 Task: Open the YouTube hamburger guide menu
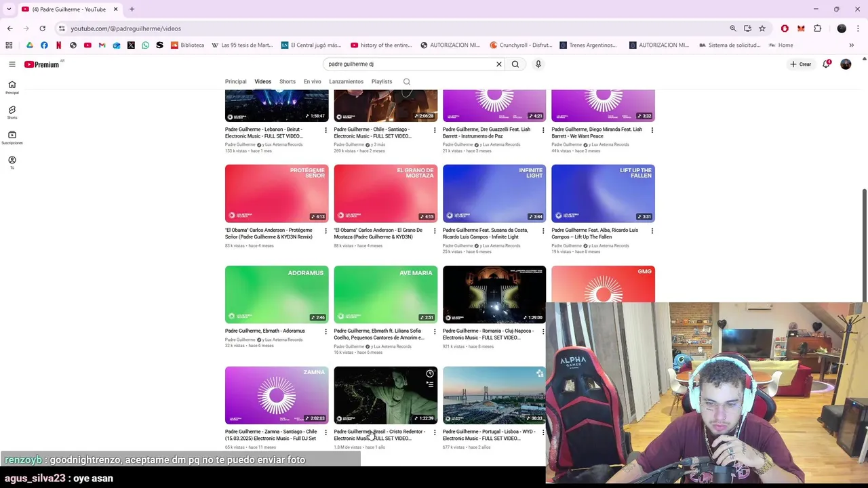tap(12, 64)
